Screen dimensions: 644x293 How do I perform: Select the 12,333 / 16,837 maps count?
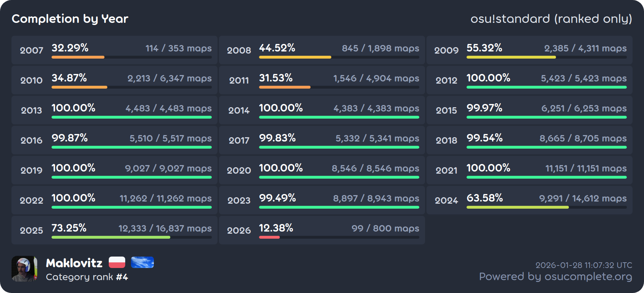[165, 228]
